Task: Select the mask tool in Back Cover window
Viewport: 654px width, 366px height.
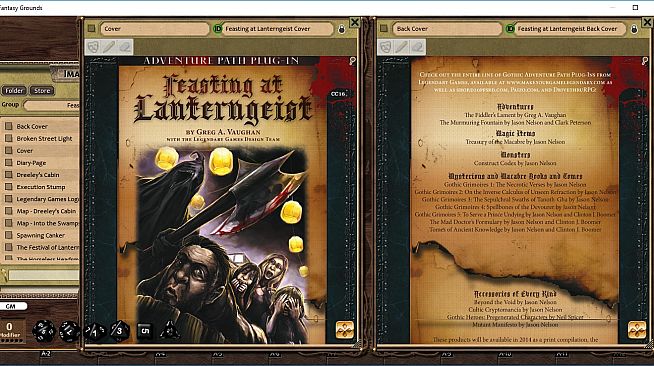Action: [385, 47]
